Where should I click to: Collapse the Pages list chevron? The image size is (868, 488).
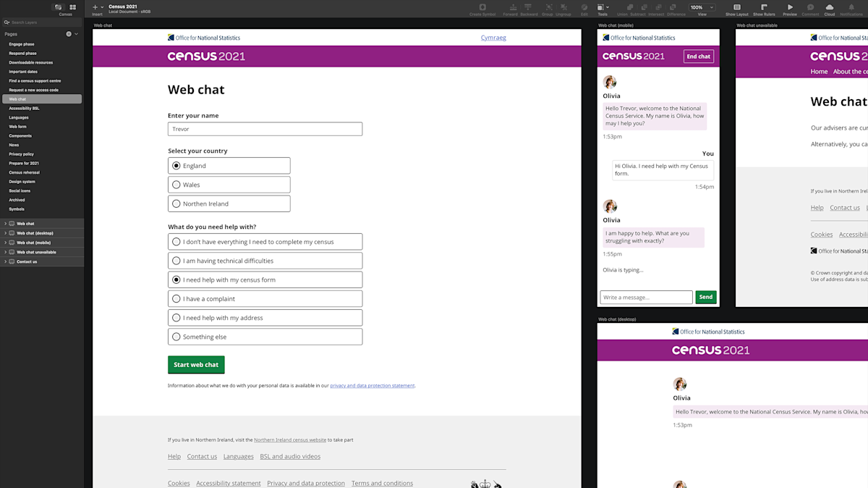pyautogui.click(x=77, y=34)
